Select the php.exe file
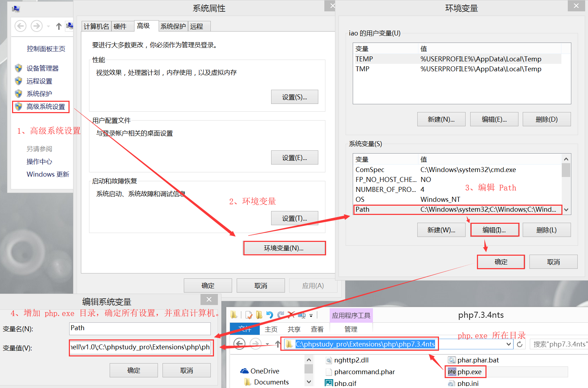 click(465, 372)
